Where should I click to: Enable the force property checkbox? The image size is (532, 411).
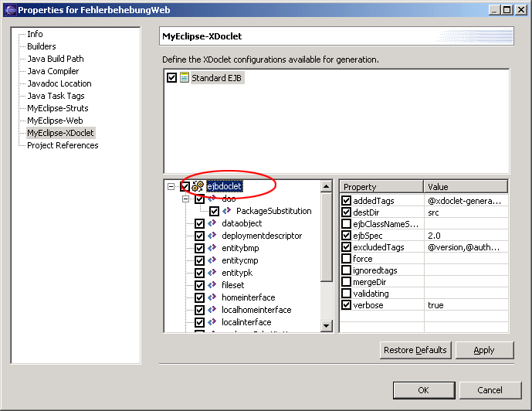[346, 259]
